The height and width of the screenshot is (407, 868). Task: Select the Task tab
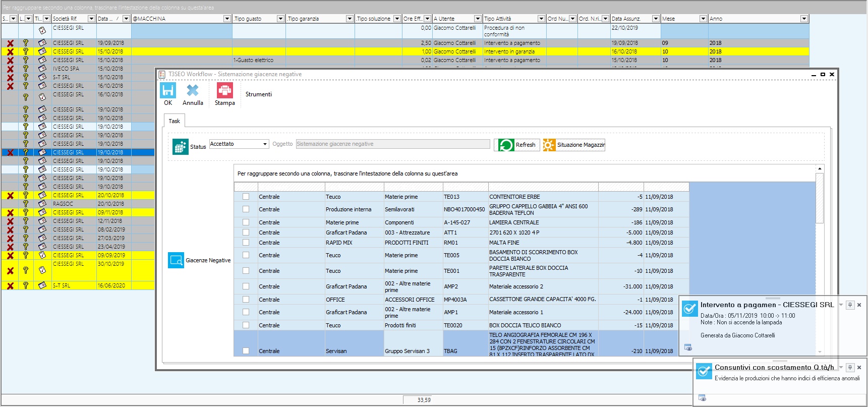pyautogui.click(x=175, y=121)
